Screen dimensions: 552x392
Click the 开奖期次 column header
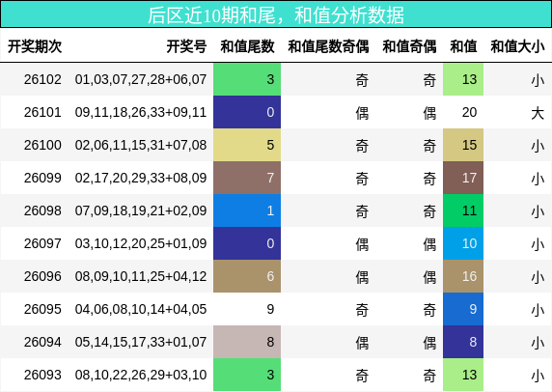[35, 46]
